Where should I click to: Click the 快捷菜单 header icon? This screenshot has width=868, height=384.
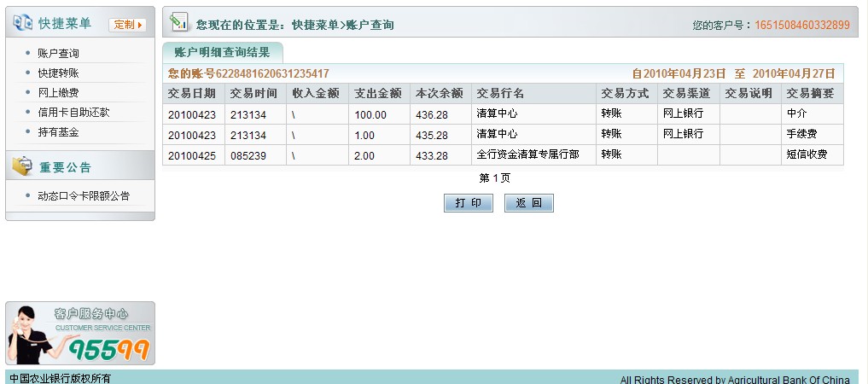(x=23, y=23)
